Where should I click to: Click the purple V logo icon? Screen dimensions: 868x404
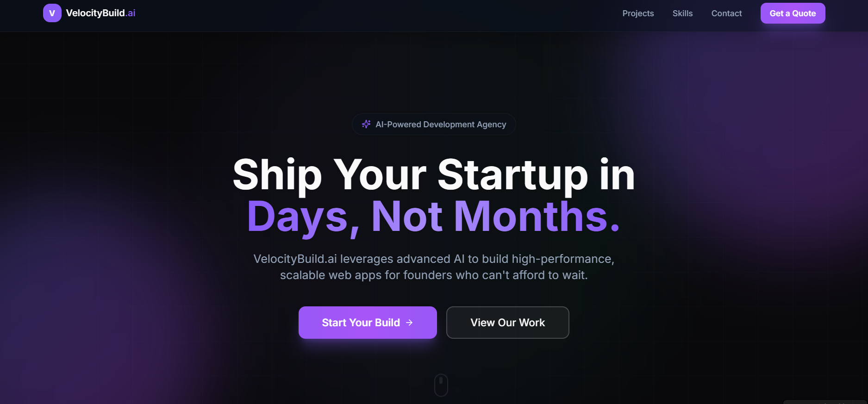pyautogui.click(x=52, y=13)
